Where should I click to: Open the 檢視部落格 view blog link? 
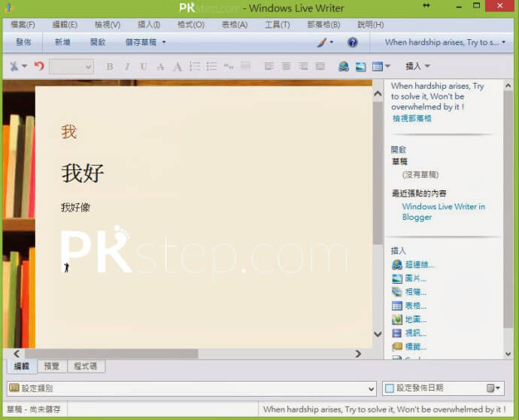[412, 119]
